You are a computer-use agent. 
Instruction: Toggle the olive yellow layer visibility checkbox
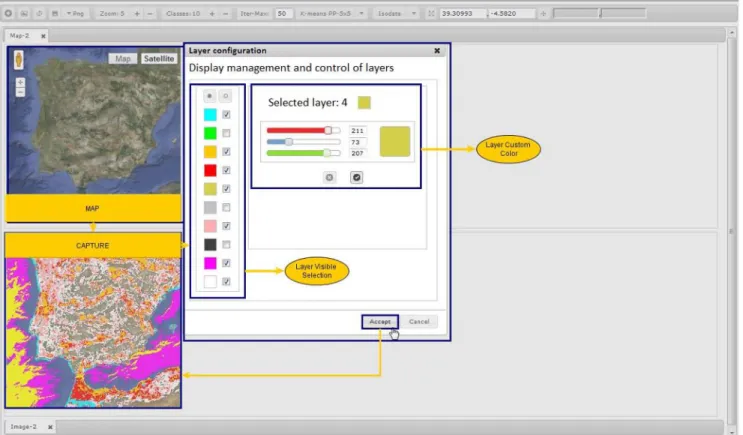pos(227,189)
